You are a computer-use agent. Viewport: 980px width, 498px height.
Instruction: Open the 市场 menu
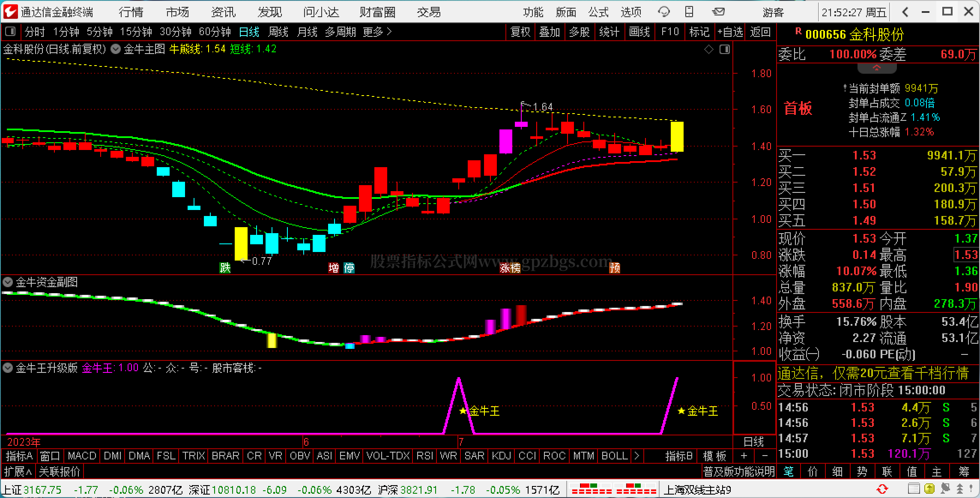coord(177,12)
